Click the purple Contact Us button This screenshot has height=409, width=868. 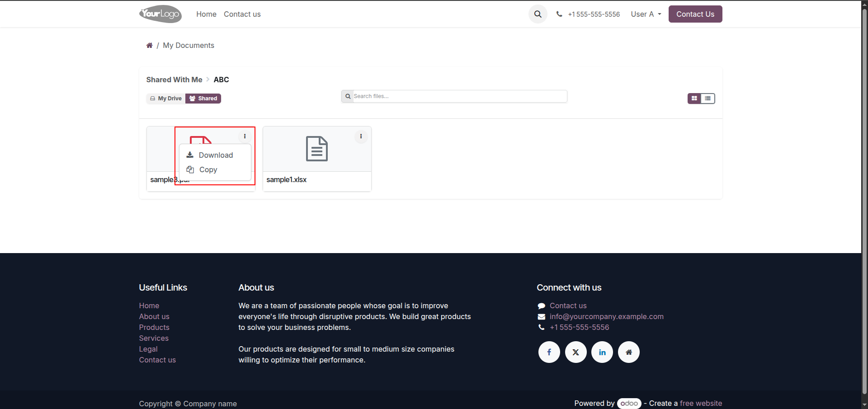(x=695, y=14)
